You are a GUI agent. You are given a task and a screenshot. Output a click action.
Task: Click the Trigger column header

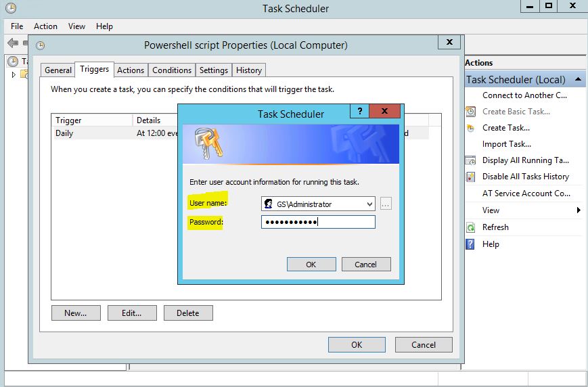point(93,120)
